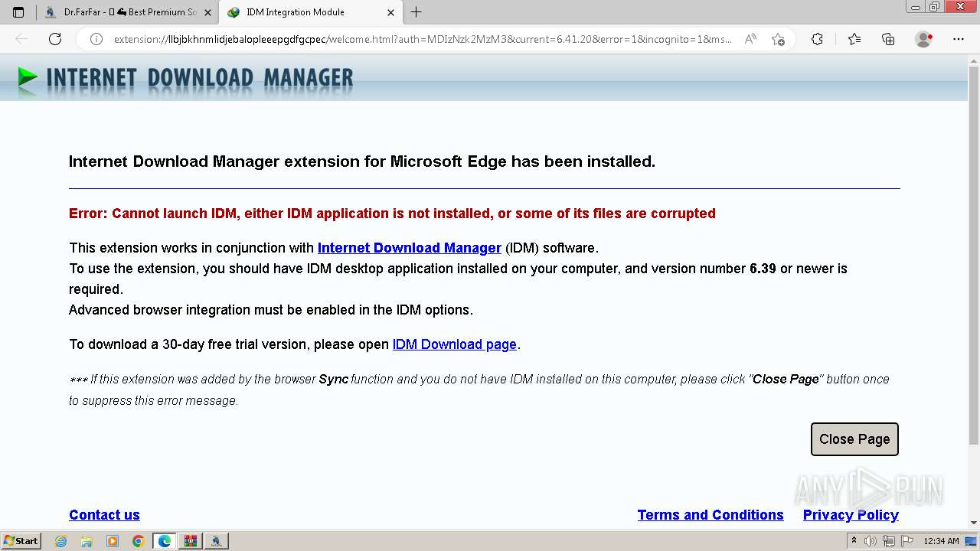This screenshot has width=980, height=551.
Task: Open File Explorer folder taskbar icon
Action: 87,541
